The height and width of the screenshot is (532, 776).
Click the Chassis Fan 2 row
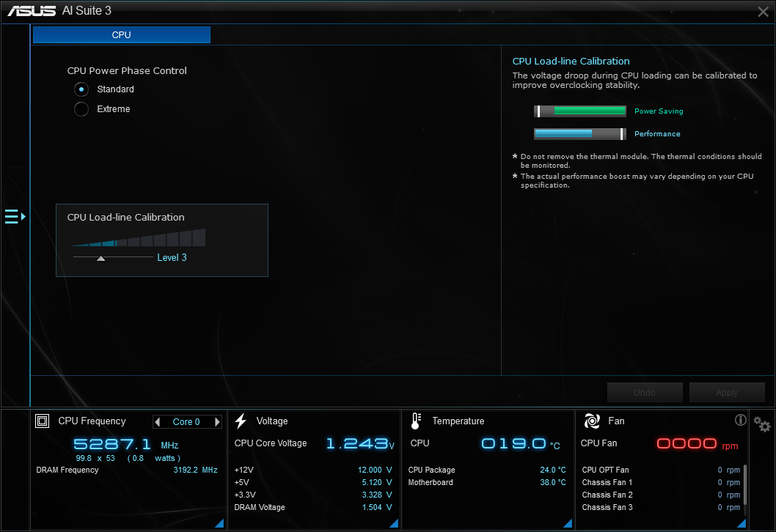point(661,495)
